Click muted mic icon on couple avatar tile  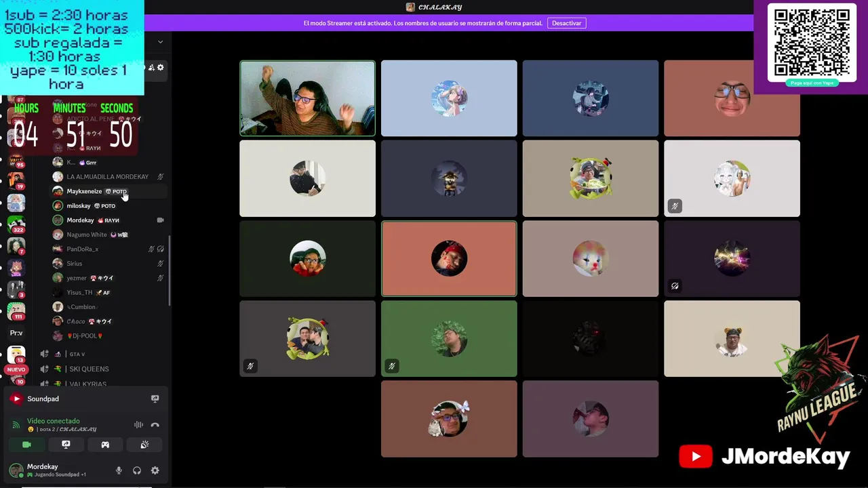(250, 366)
